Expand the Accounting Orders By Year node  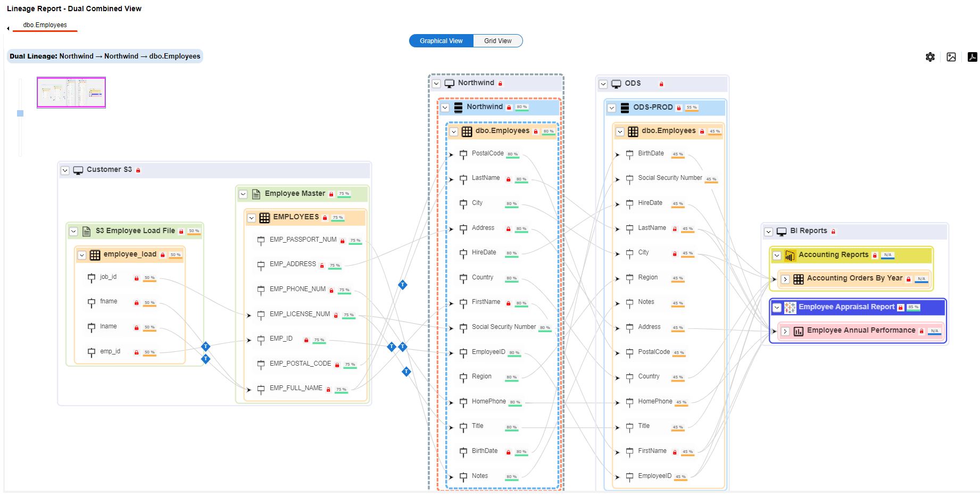coord(786,278)
